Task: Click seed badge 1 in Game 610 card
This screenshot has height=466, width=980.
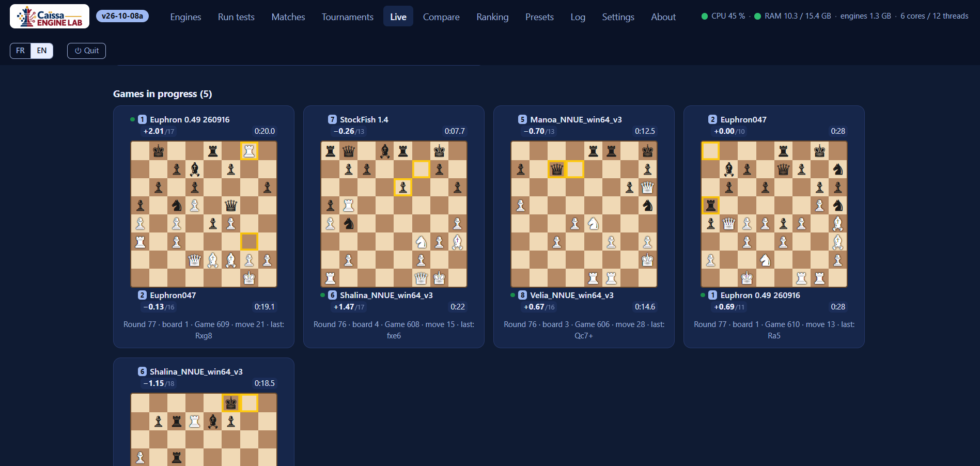Action: coord(713,295)
